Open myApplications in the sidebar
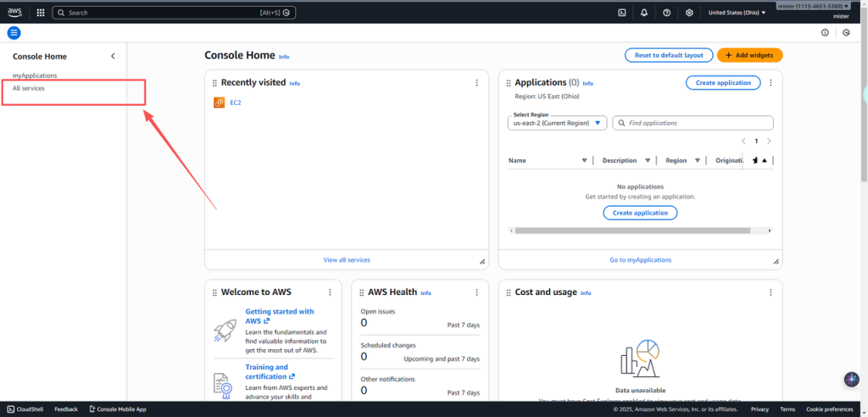The width and height of the screenshot is (868, 417). pos(35,75)
